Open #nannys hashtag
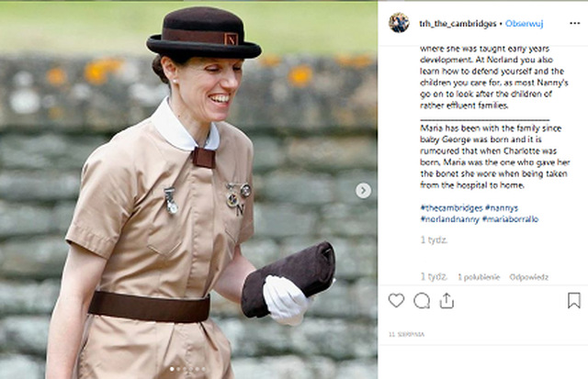The width and height of the screenshot is (588, 379). tap(502, 207)
